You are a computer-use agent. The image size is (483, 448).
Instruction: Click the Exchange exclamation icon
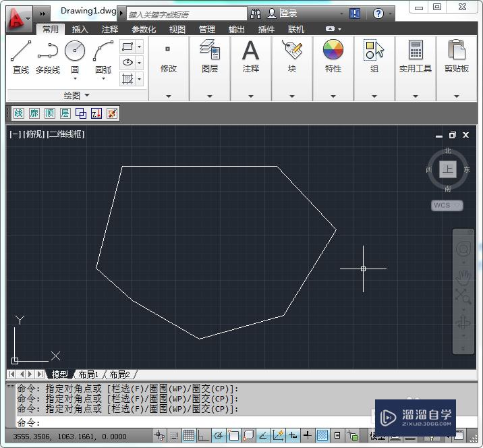(x=355, y=13)
